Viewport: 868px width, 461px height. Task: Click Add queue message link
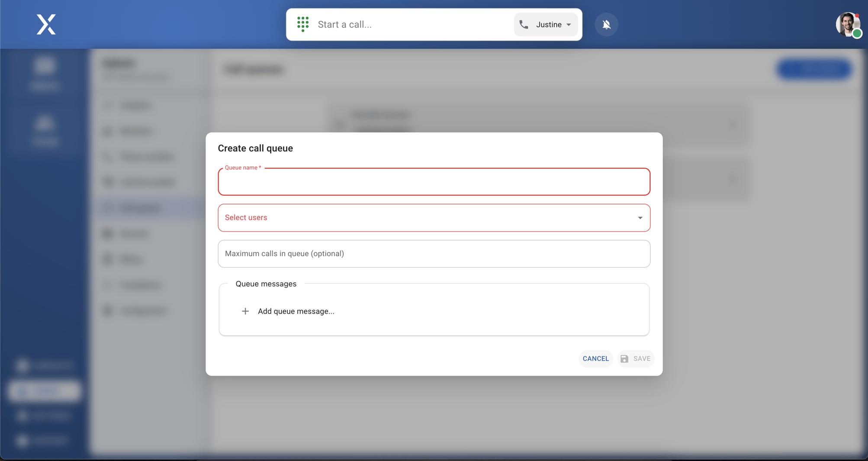pyautogui.click(x=296, y=311)
